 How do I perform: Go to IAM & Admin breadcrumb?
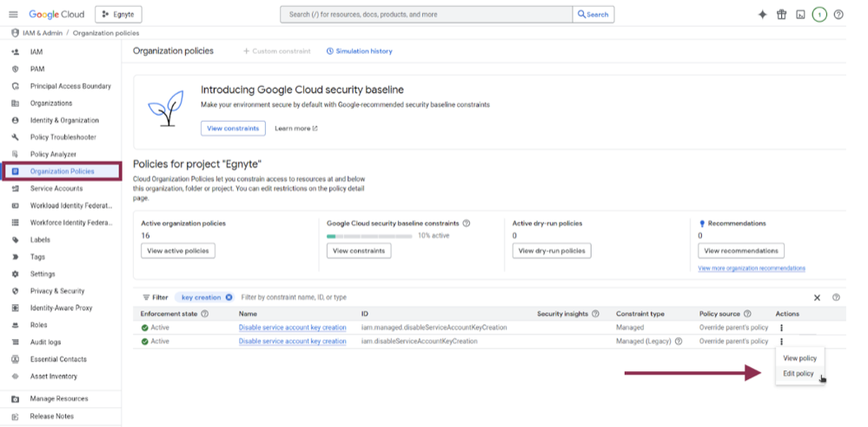42,33
